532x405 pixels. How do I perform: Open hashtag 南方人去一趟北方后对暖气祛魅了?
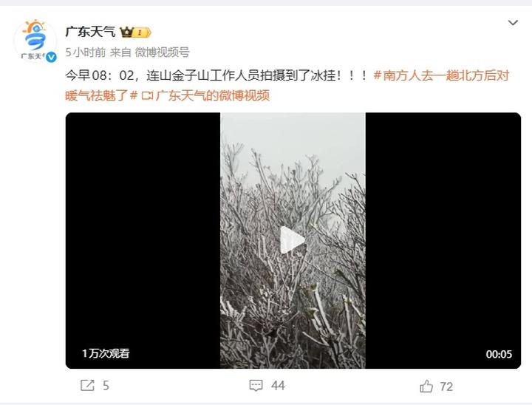click(x=287, y=85)
